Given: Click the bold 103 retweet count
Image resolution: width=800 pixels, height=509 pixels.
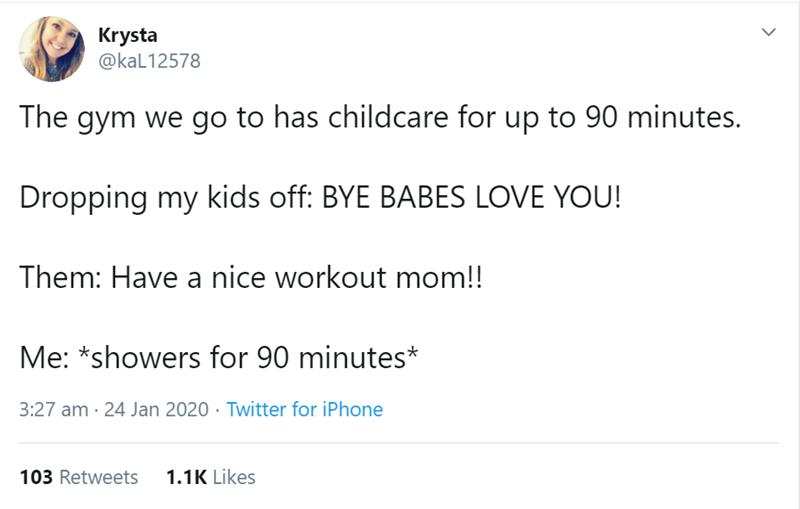Looking at the screenshot, I should tap(37, 477).
